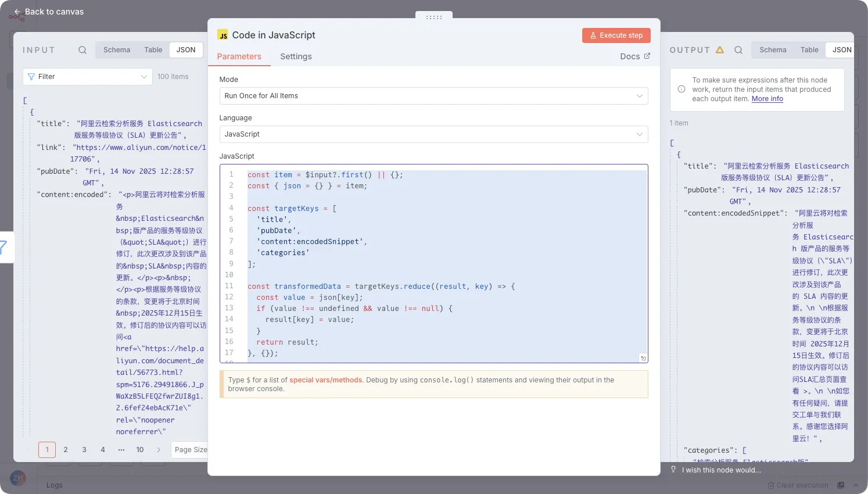Screen dimensions: 868x494
Task: Open search in the OUTPUT panel
Action: tap(738, 50)
